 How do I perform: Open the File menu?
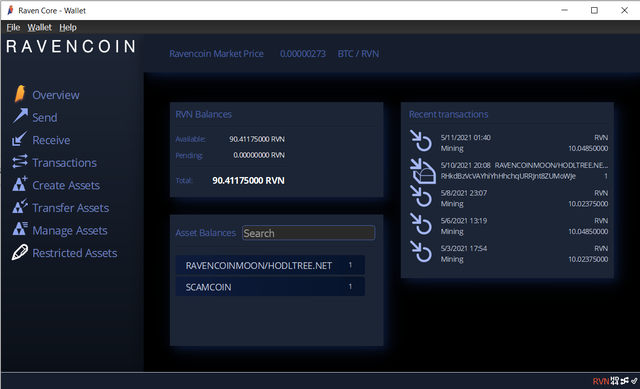(x=13, y=27)
